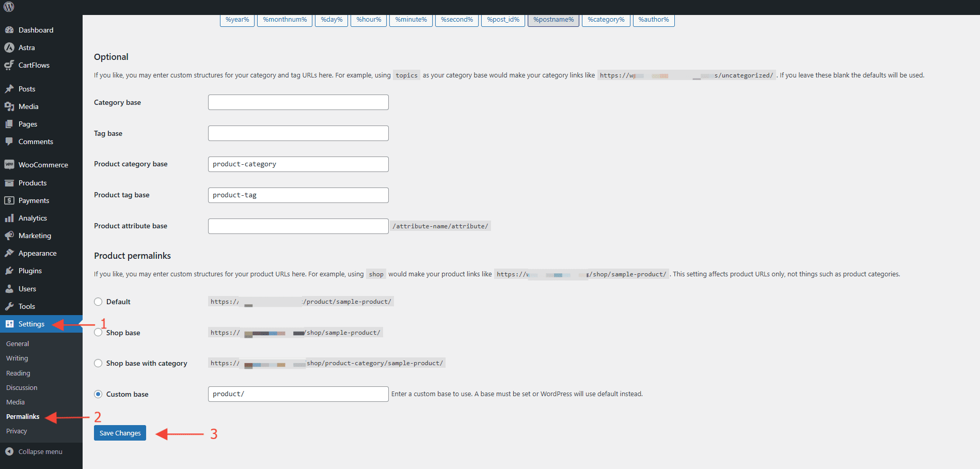
Task: Choose the Custom base radio button
Action: click(98, 394)
